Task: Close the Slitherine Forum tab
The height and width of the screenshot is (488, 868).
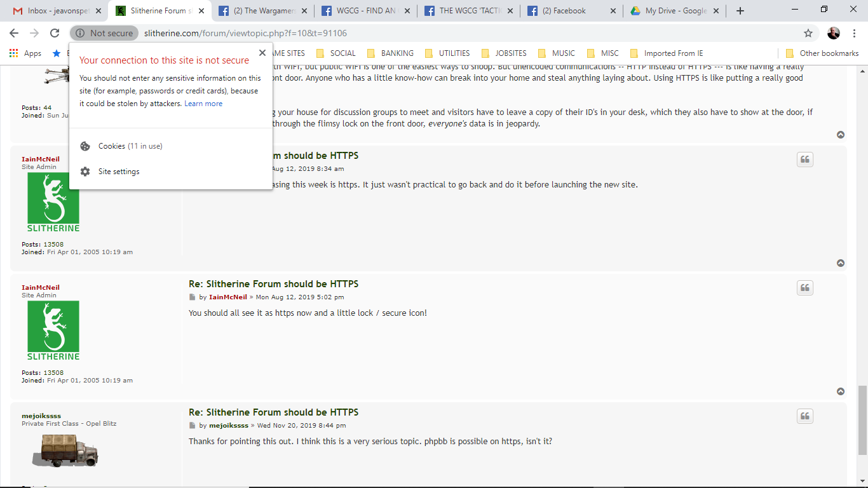Action: (200, 11)
